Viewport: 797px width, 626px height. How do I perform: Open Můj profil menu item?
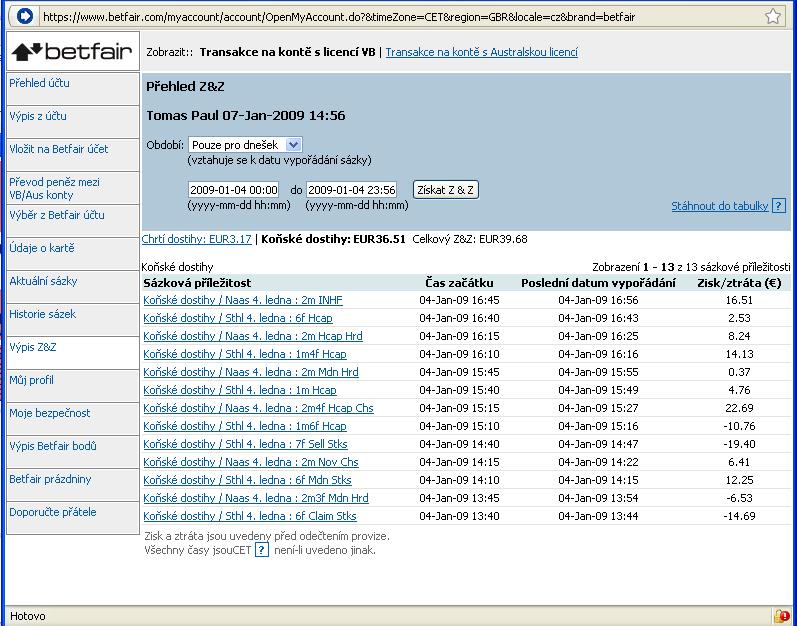[x=73, y=386]
